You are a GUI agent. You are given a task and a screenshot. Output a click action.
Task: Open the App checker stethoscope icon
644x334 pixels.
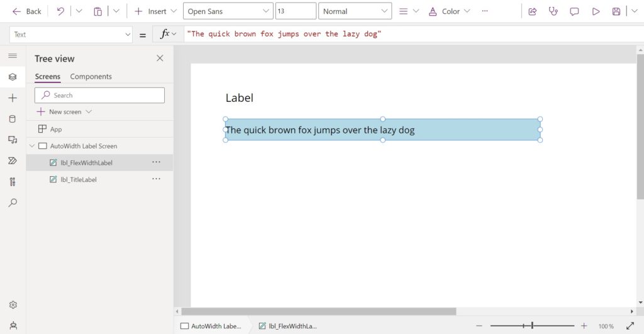553,11
